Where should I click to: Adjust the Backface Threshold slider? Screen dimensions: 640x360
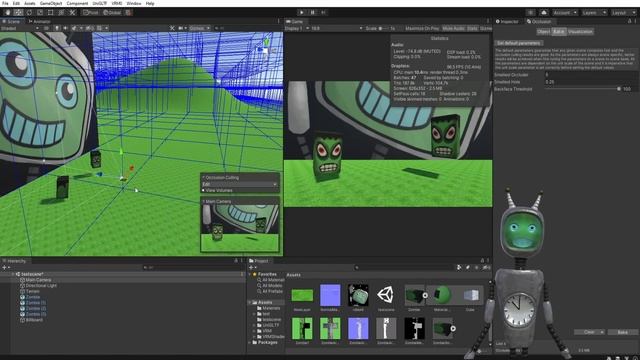pyautogui.click(x=582, y=89)
